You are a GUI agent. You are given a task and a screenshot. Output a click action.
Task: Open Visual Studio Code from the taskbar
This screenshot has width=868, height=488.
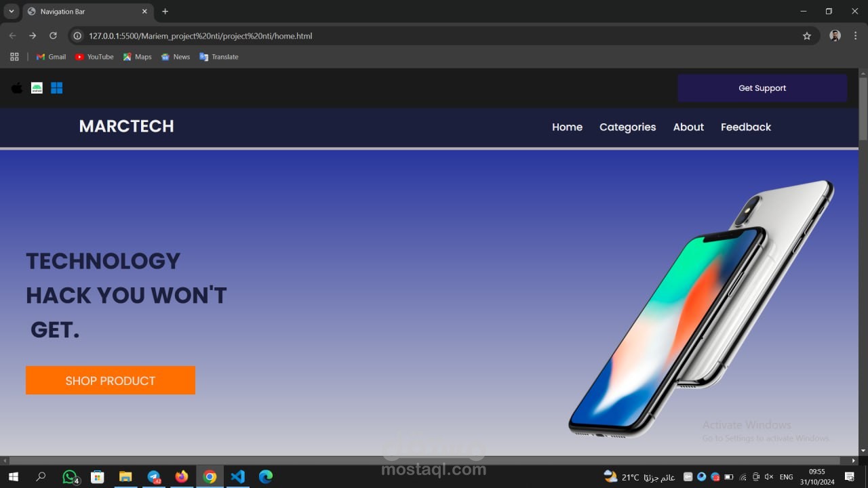[x=237, y=476]
